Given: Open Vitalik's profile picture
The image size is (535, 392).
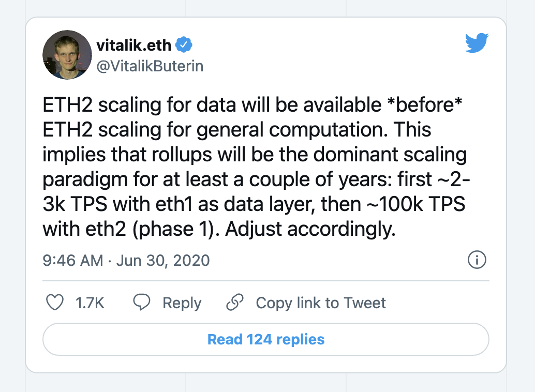Looking at the screenshot, I should click(67, 54).
